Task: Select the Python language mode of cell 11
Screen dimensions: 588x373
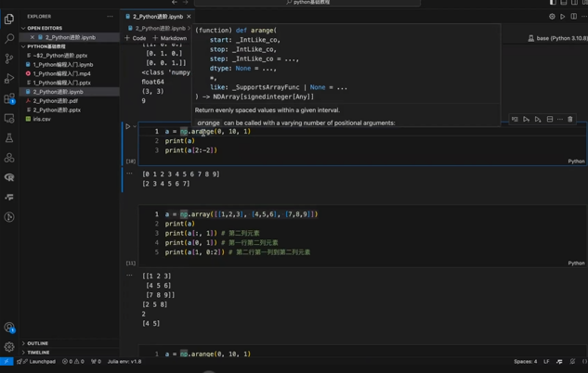Action: tap(576, 263)
